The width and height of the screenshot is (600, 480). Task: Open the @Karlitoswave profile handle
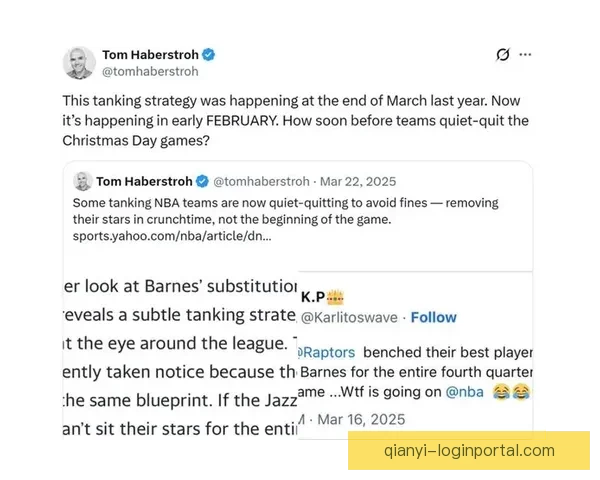(349, 317)
